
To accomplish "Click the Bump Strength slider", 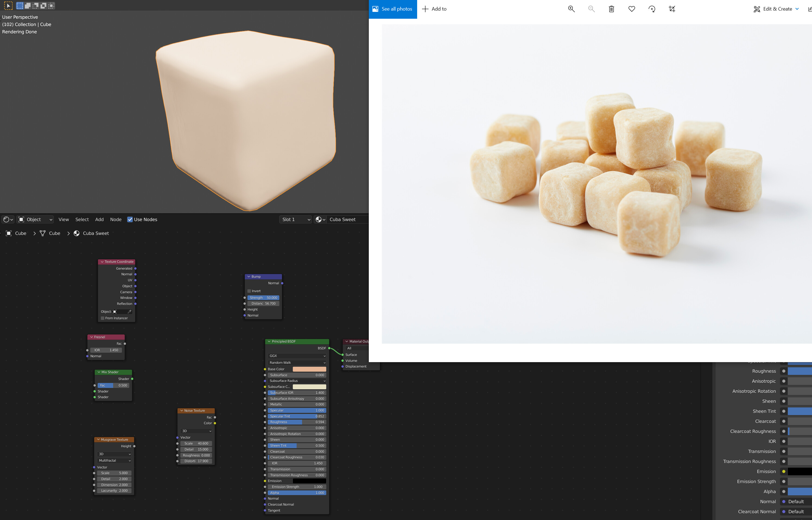I will tap(264, 298).
